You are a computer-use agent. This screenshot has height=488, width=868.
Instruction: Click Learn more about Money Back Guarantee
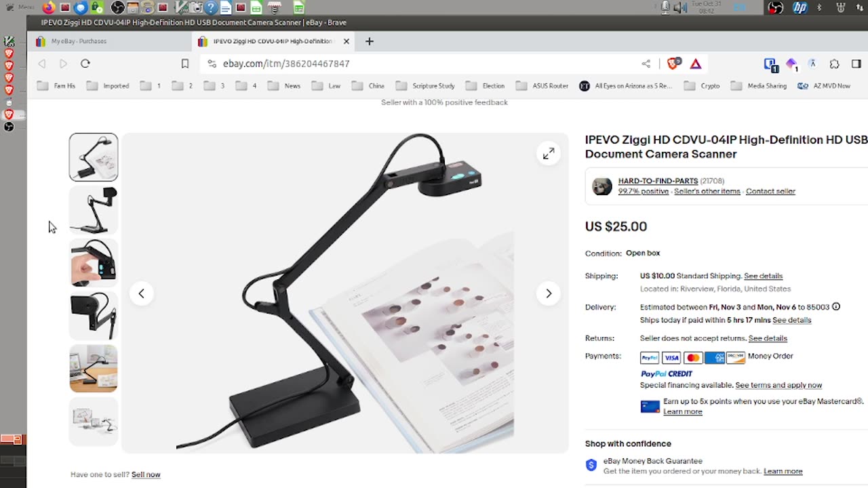(783, 471)
